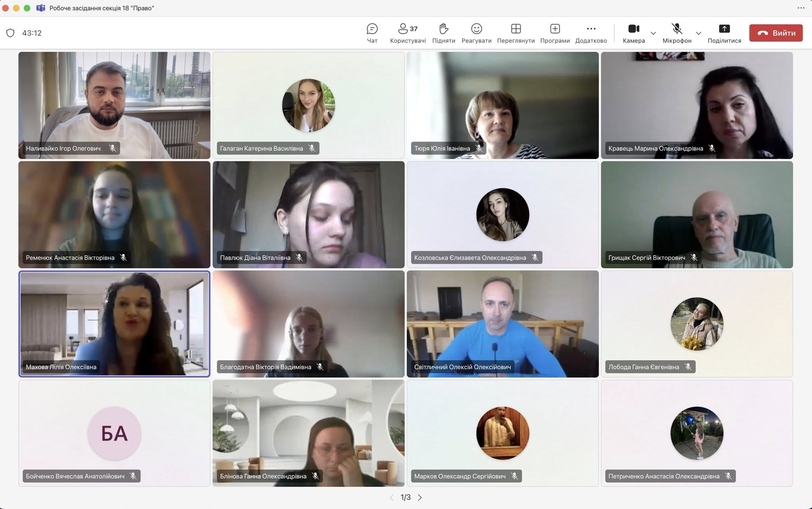812x509 pixels.
Task: Open the title bar ellipsis menu
Action: 801,8
